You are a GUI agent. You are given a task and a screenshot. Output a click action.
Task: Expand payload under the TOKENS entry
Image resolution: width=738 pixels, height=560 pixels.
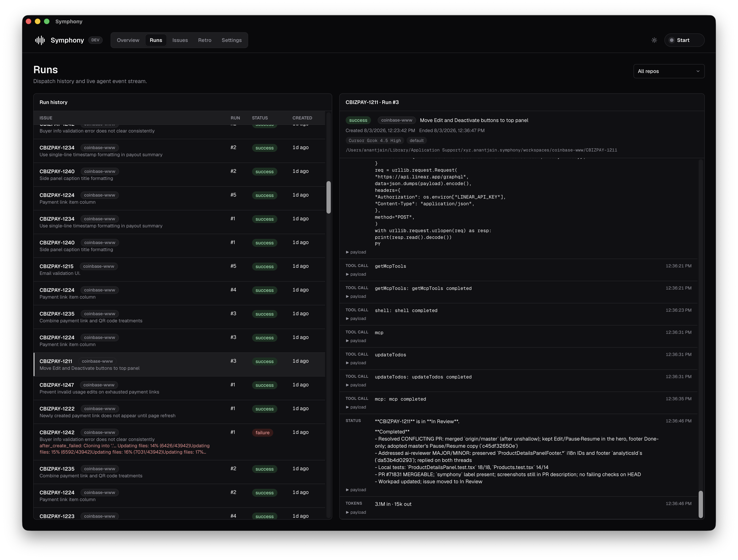pos(356,512)
